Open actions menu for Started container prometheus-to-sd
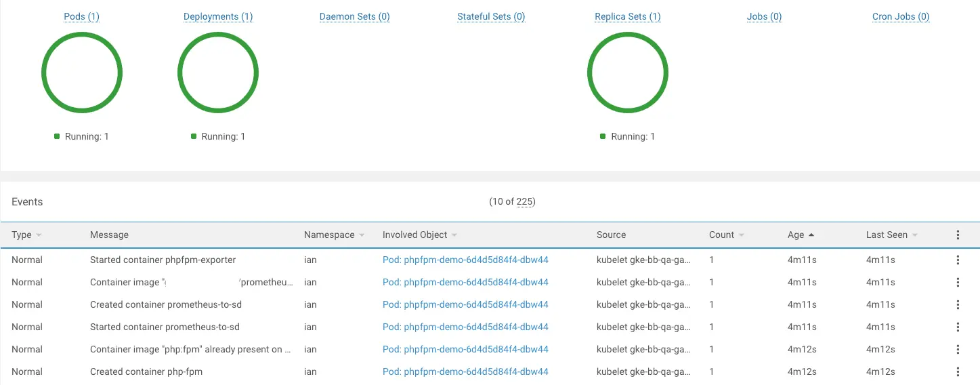The height and width of the screenshot is (385, 980). 958,327
